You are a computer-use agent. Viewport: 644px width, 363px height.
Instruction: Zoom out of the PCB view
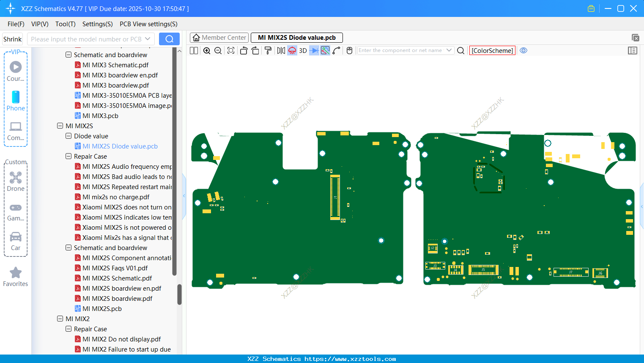(218, 51)
